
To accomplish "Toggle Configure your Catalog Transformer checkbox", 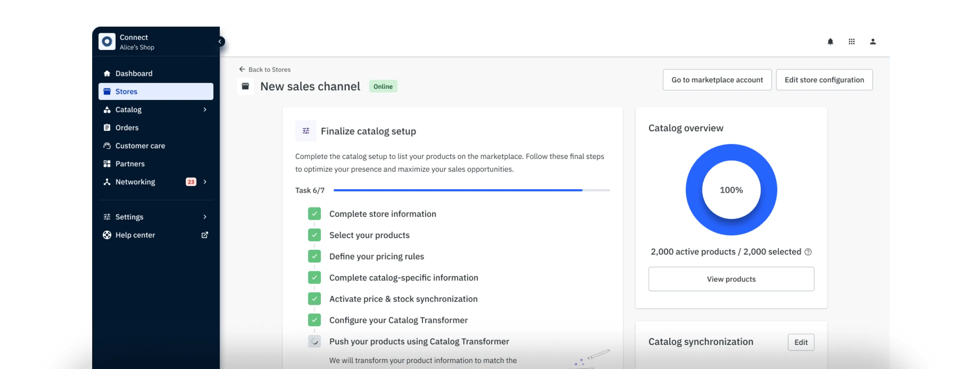I will (x=314, y=320).
